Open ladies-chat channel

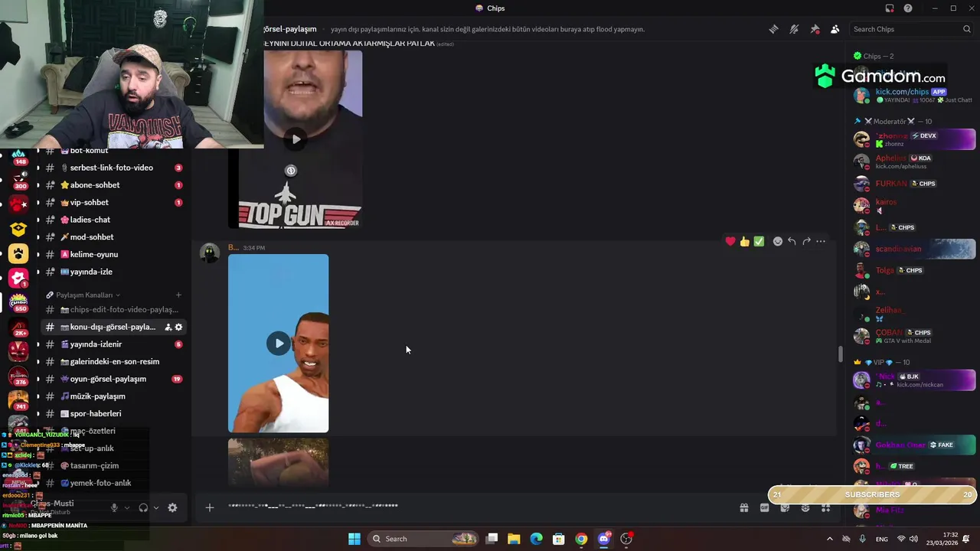113,220
